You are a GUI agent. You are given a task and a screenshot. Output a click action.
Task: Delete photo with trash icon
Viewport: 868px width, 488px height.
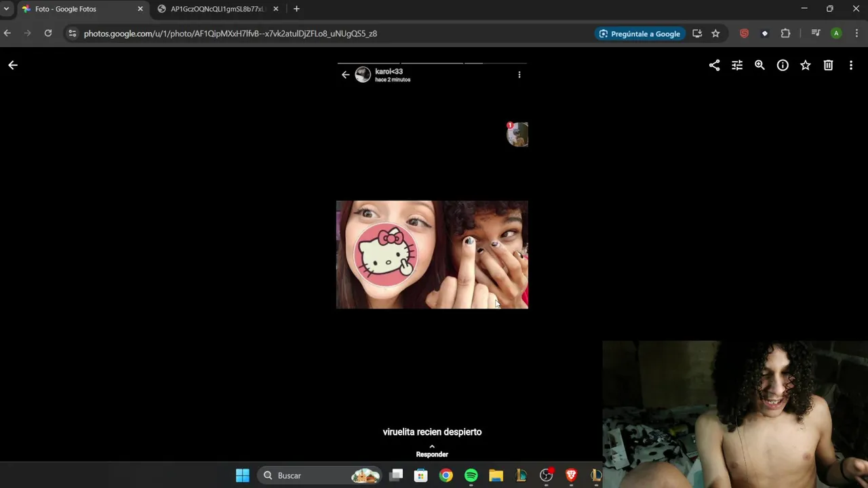coord(828,65)
